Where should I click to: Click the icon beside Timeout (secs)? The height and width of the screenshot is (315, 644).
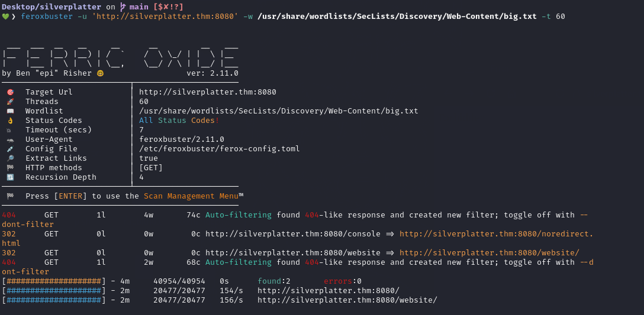pos(10,130)
